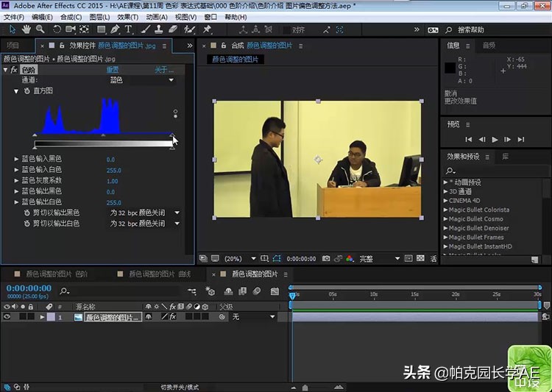Open the 通道 channel dropdown showing 蓝色
Image resolution: width=552 pixels, height=392 pixels.
(142, 80)
